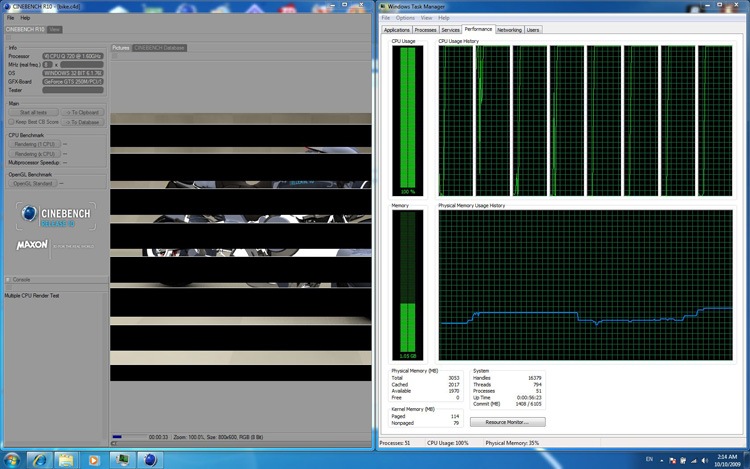Open Windows Explorer folder icon in taskbar

click(x=68, y=459)
